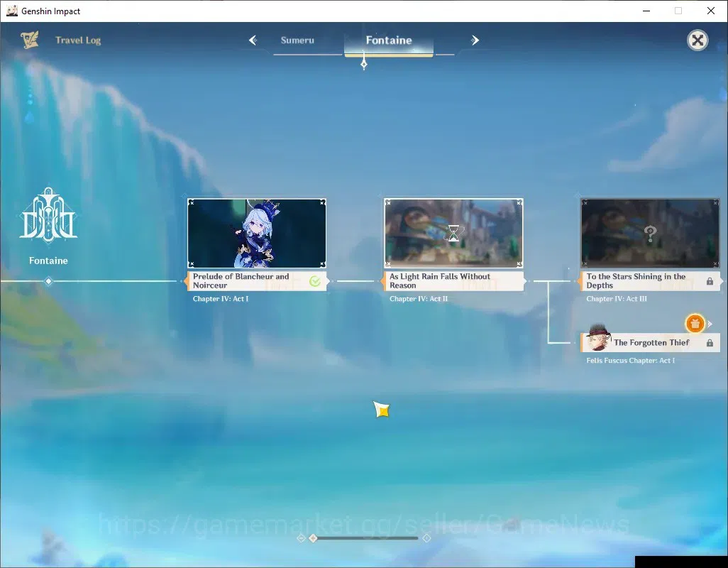Click the Chapter IV: Act II label
This screenshot has height=568, width=728.
click(419, 299)
